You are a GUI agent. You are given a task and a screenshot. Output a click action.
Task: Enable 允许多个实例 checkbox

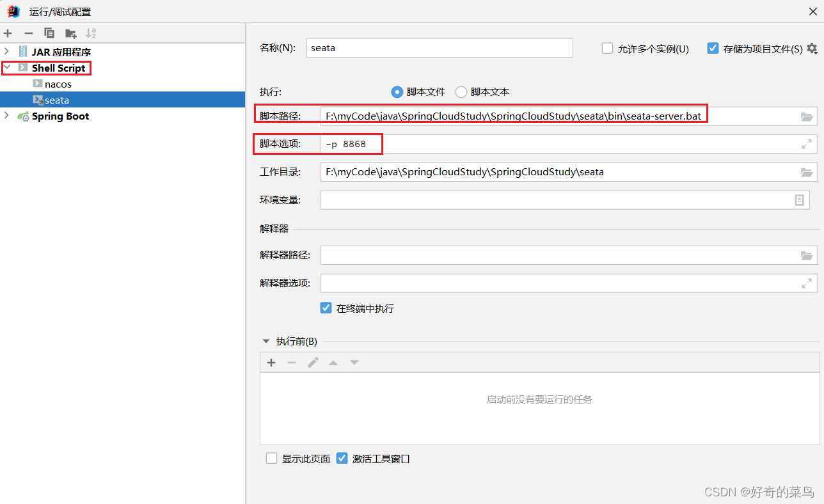click(606, 48)
